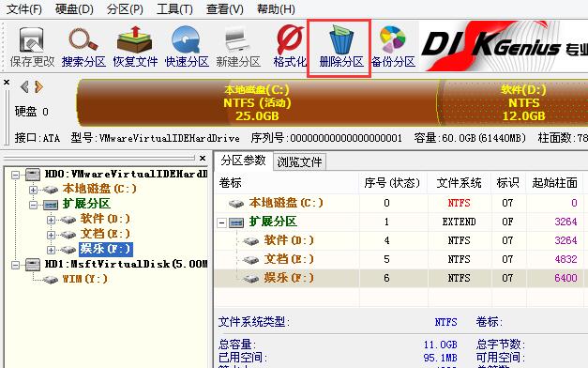
Task: Click start cylinder value 4832
Action: (565, 259)
